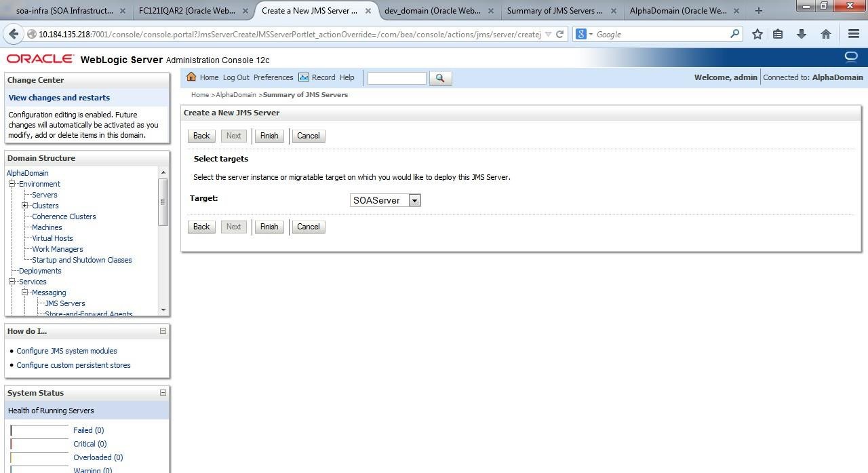Screen dimensions: 868x473
Task: Click AlphaDomain root in Domain Structure
Action: pos(27,173)
